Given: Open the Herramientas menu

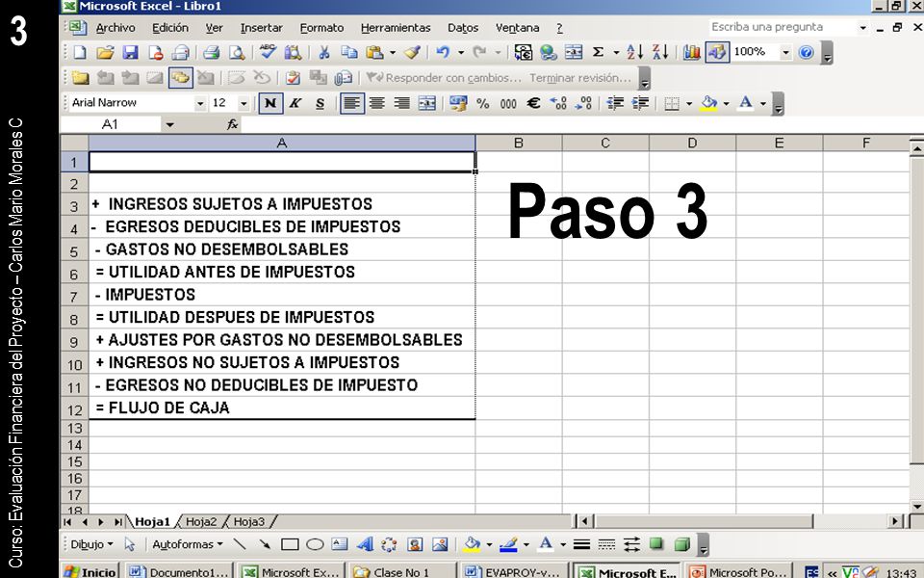Looking at the screenshot, I should click(396, 28).
